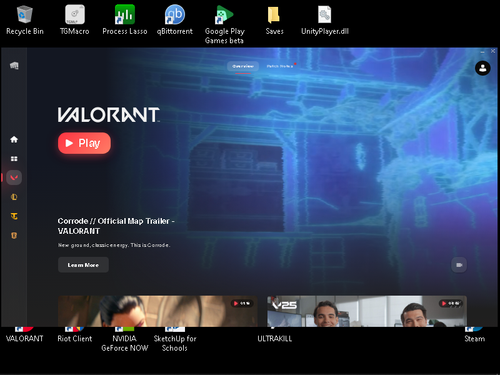Click the red Play button

click(84, 143)
